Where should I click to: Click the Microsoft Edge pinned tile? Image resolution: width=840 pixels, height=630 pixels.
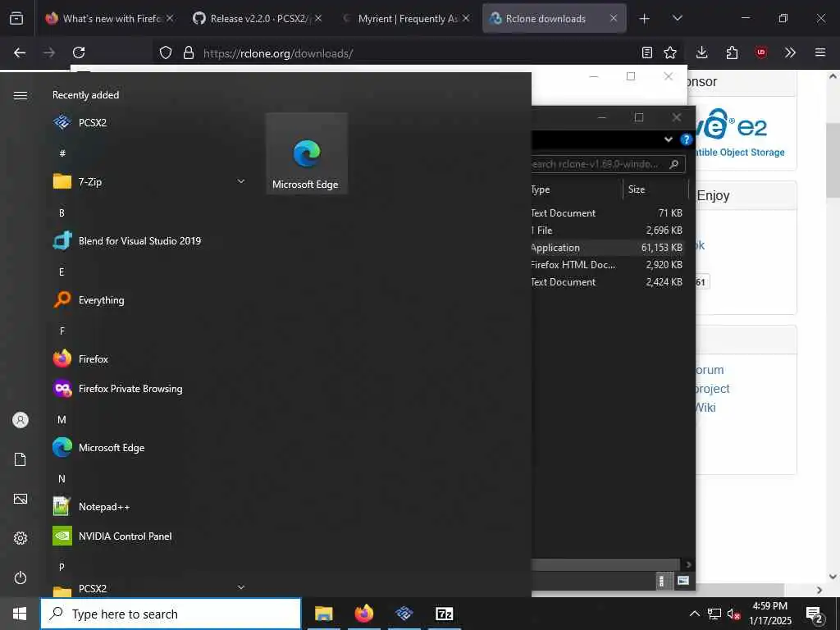point(307,153)
